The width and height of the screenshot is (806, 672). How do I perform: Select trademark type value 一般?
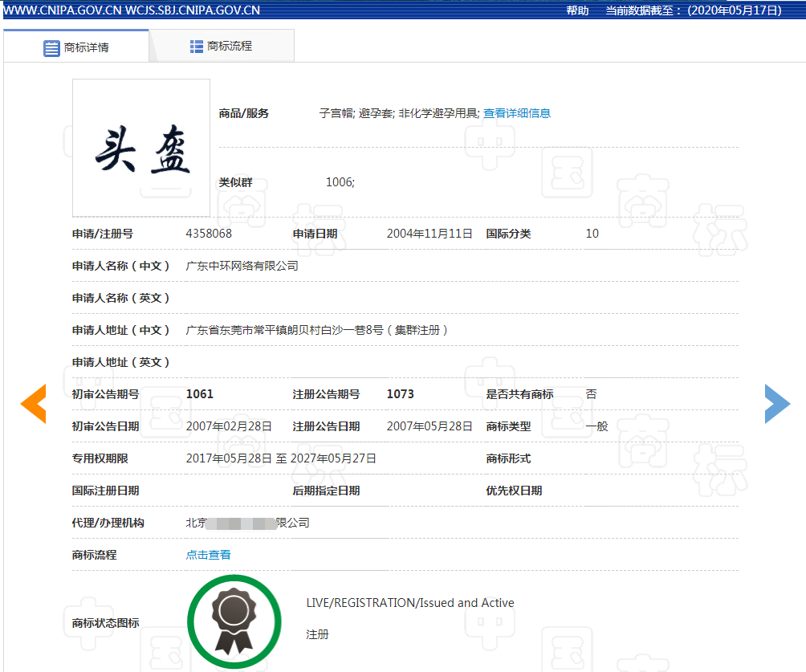(x=596, y=426)
